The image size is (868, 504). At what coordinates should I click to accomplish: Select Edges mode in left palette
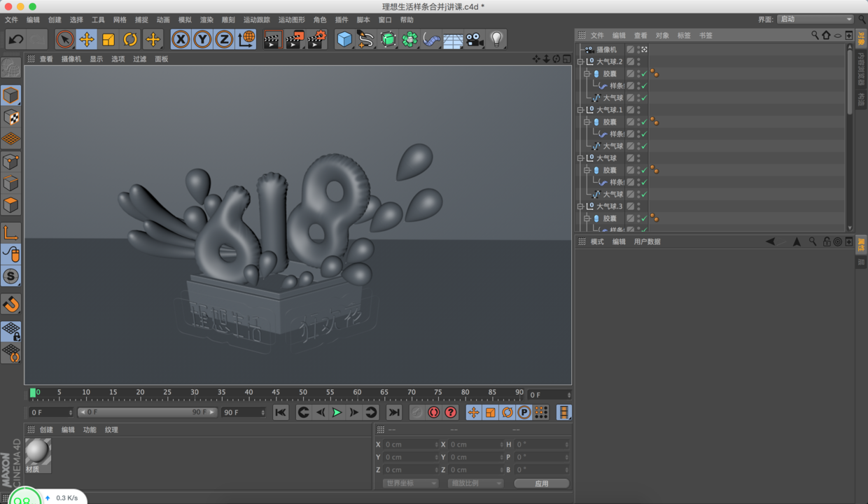click(10, 183)
